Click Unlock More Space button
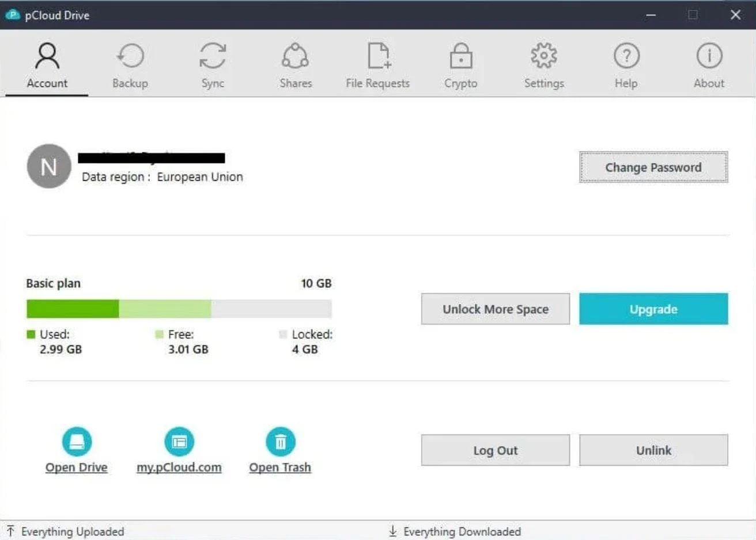756x540 pixels. click(x=496, y=309)
